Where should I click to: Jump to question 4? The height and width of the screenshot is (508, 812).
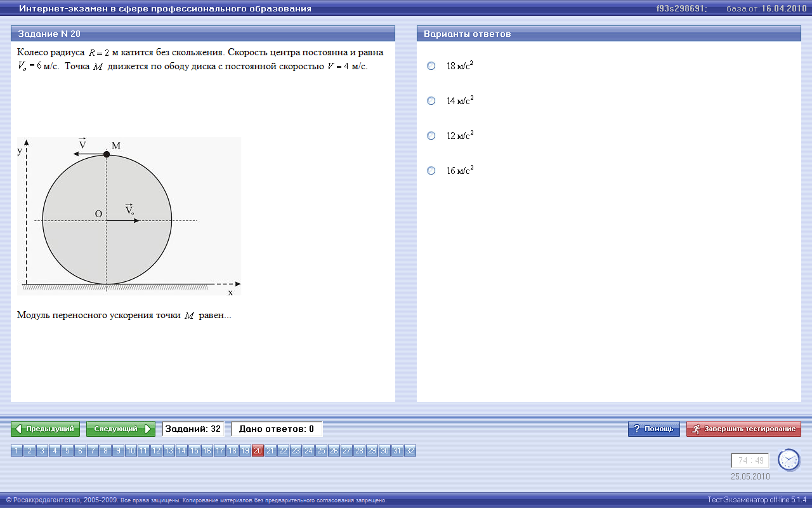(x=55, y=451)
